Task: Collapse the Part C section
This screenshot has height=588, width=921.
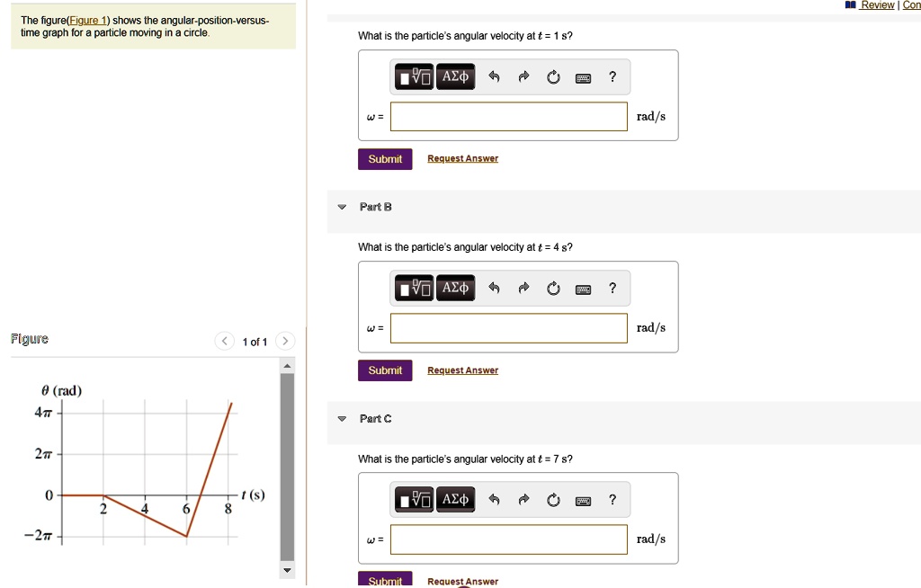Action: pos(342,419)
